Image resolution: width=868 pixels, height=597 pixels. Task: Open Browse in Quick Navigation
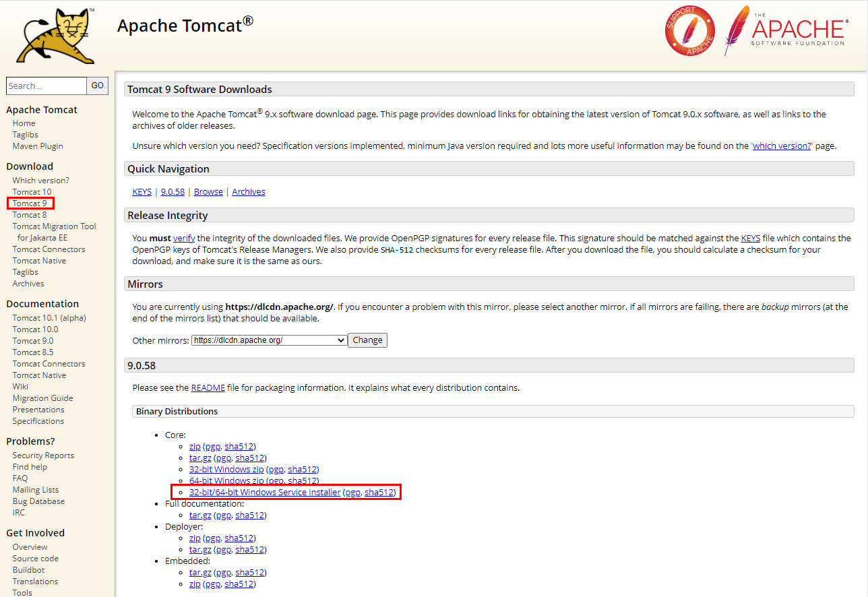pos(208,192)
